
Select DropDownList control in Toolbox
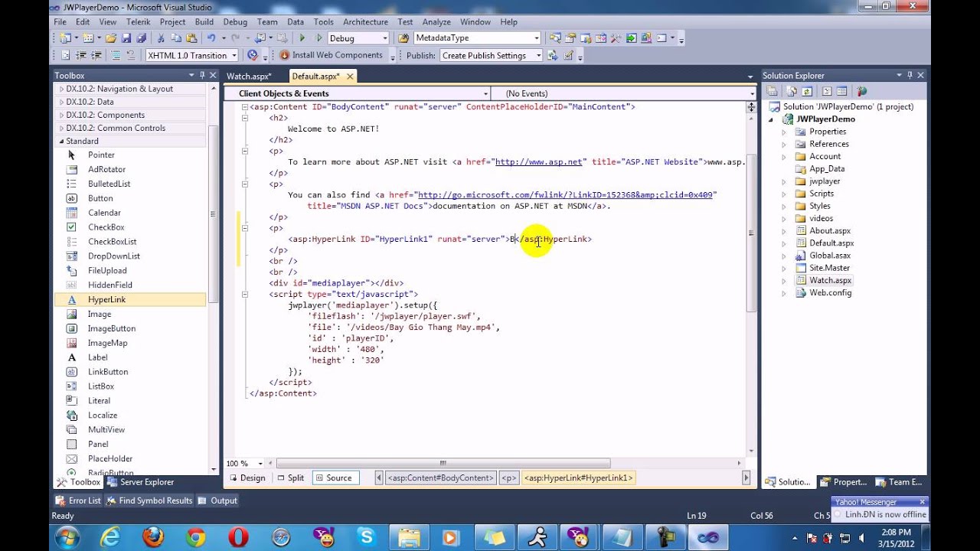coord(131,256)
